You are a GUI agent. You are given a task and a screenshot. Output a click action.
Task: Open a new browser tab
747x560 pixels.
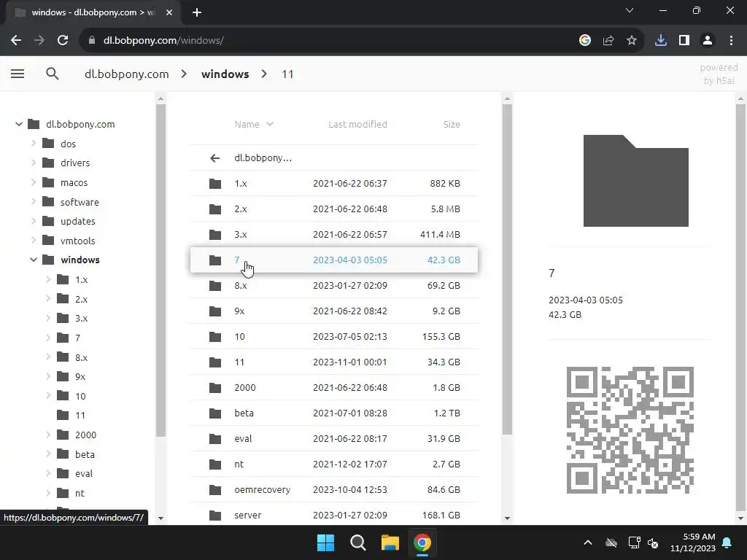point(197,12)
